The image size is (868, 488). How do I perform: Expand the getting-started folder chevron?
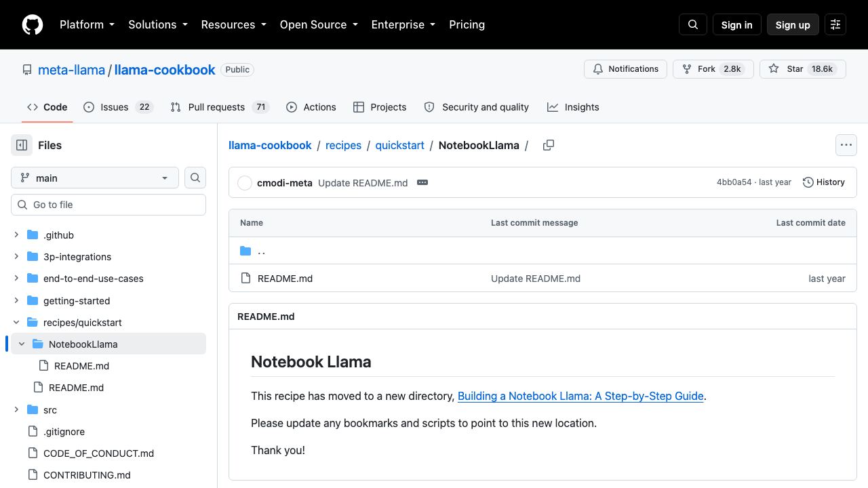(x=16, y=300)
